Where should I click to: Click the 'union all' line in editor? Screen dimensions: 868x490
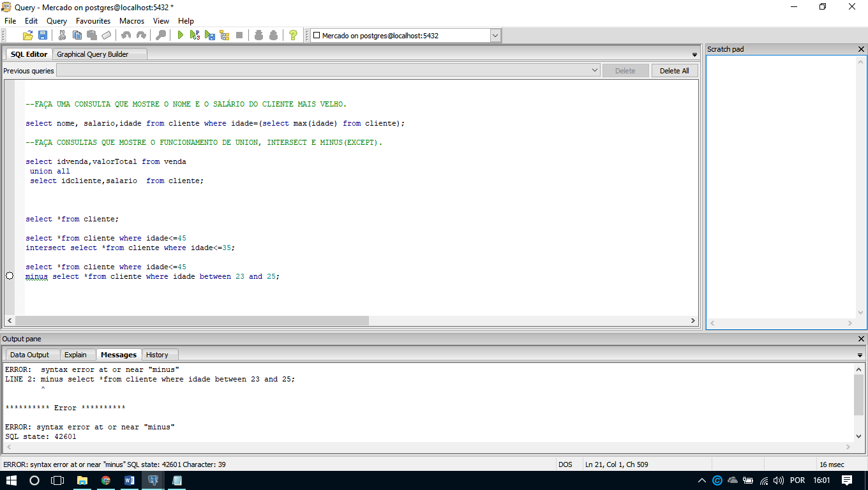click(x=50, y=171)
